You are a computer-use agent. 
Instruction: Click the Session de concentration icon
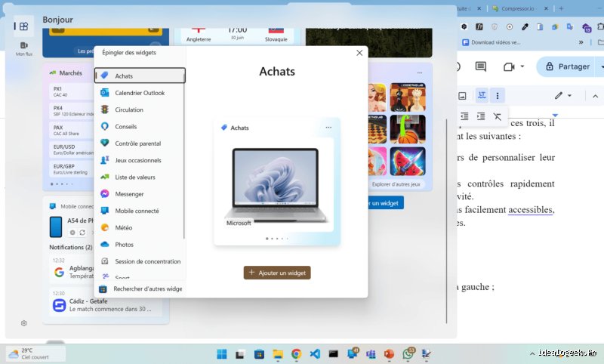tap(105, 261)
